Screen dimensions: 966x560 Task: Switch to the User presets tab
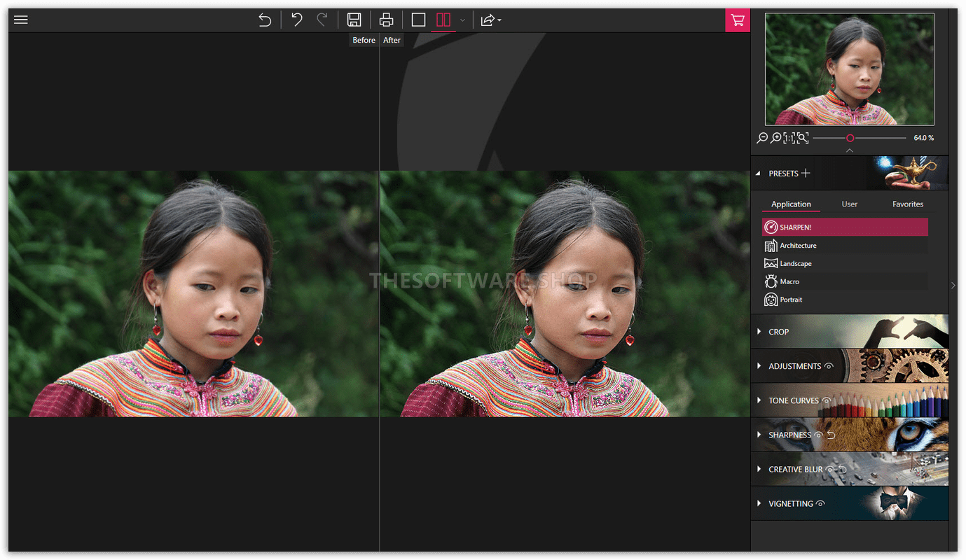pos(849,204)
